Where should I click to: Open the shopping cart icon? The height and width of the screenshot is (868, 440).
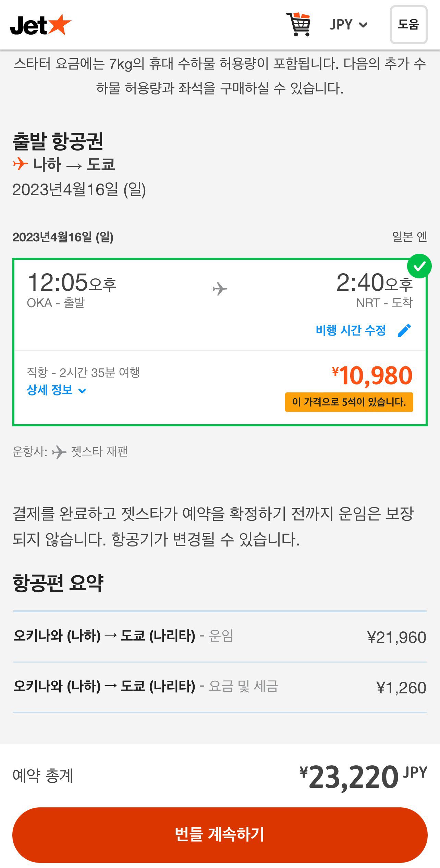(299, 24)
